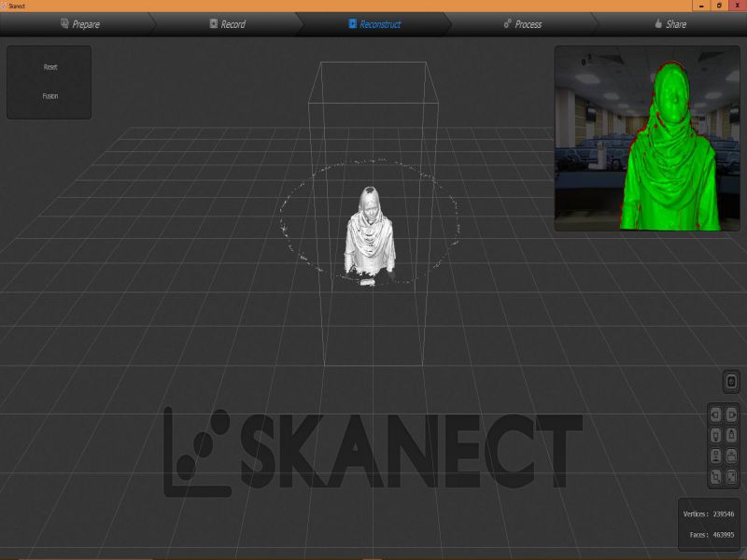The width and height of the screenshot is (747, 560).
Task: Click the diagonal arrows zoom icon
Action: click(715, 477)
